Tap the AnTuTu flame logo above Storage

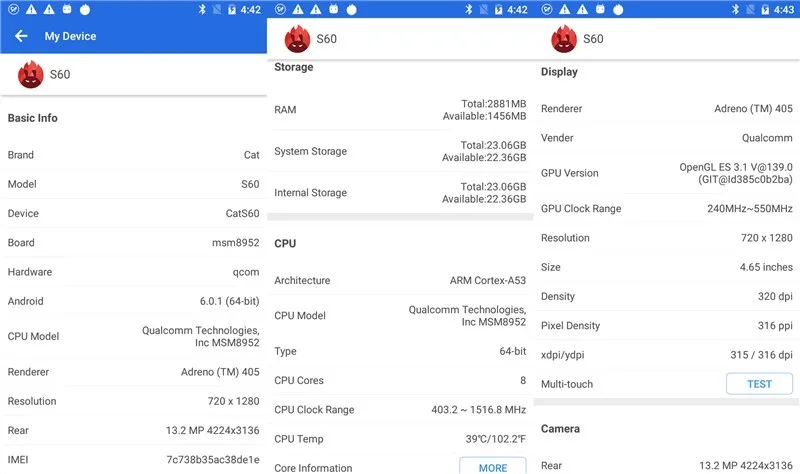[x=297, y=39]
